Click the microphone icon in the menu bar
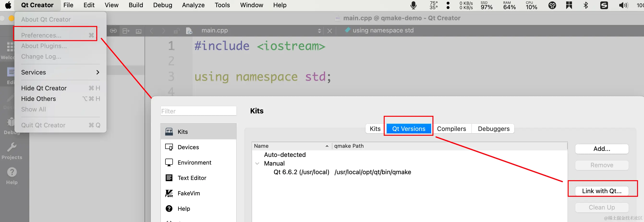Screen dimensions: 644x222 [413, 5]
